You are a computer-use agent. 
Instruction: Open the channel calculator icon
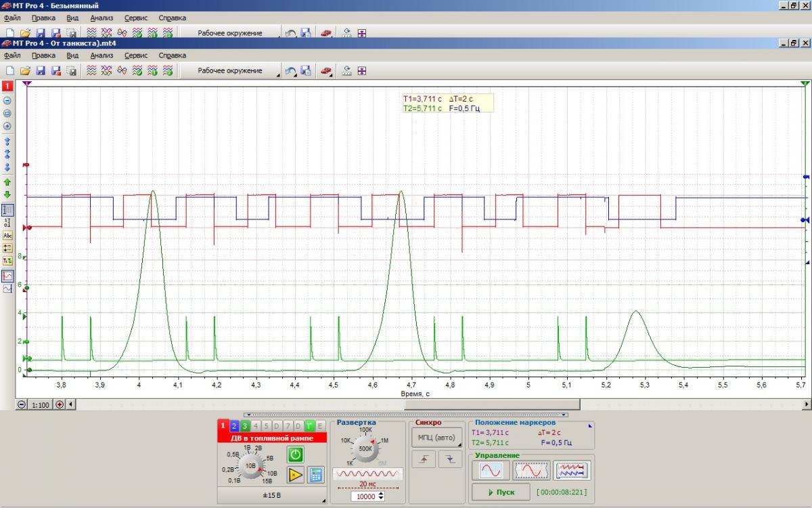point(315,475)
